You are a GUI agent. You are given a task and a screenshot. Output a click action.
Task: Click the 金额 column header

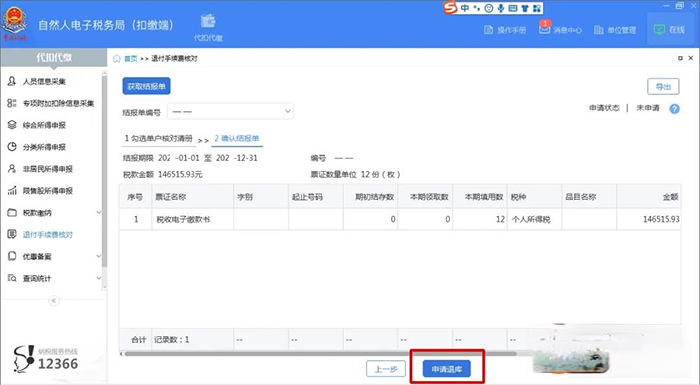(649, 197)
